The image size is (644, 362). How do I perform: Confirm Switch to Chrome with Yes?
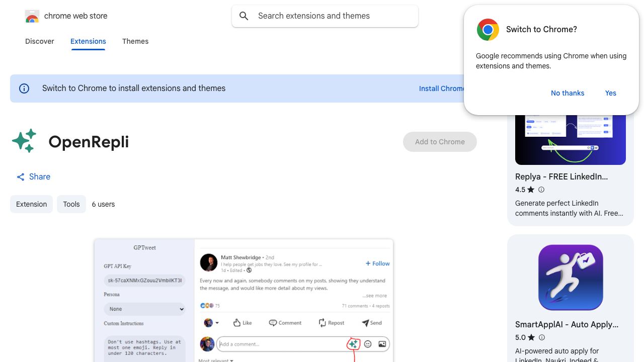point(611,93)
